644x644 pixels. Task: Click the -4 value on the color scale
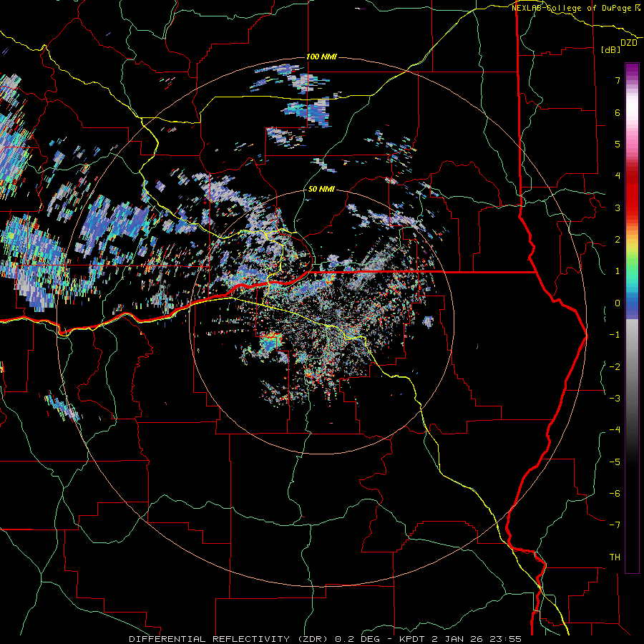(x=615, y=430)
